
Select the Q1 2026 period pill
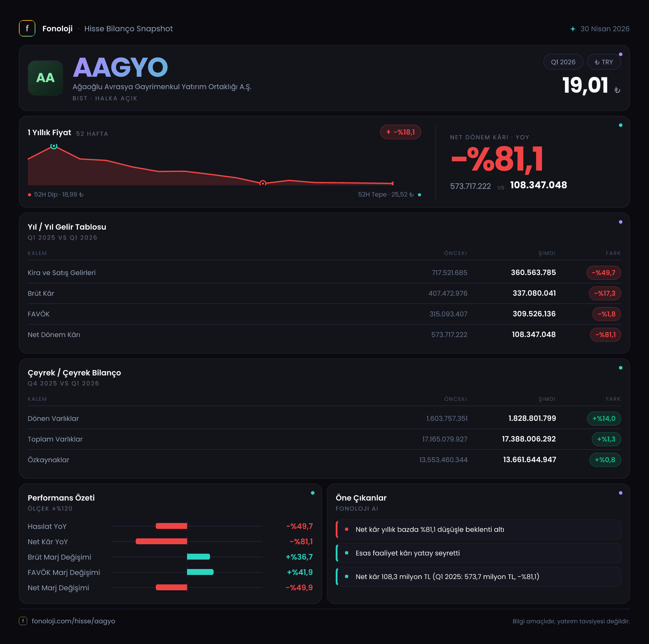[563, 62]
